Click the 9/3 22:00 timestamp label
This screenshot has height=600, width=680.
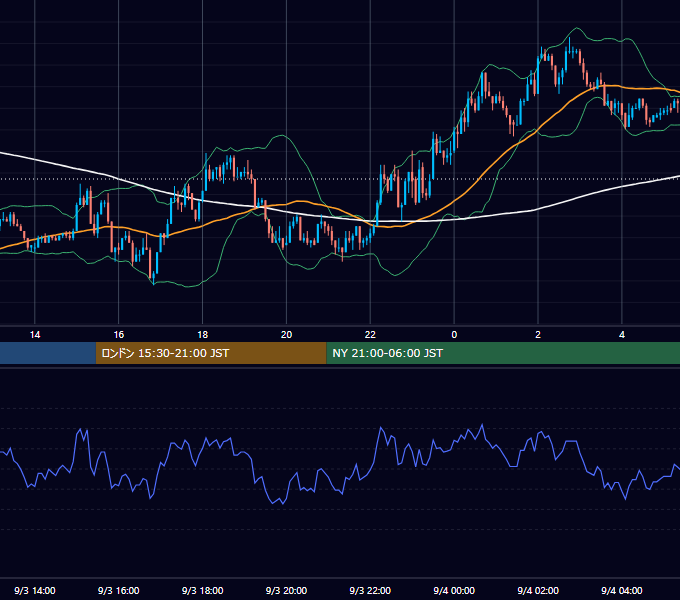[x=370, y=590]
